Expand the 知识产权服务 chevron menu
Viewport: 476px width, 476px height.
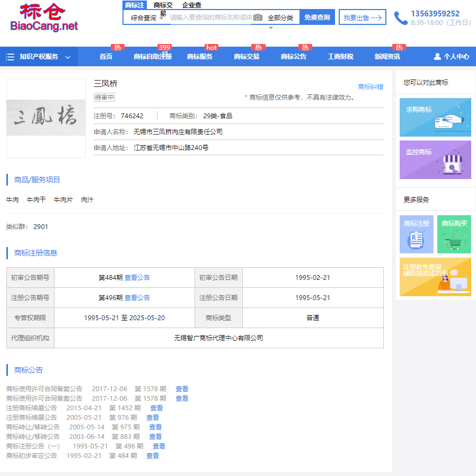[68, 57]
